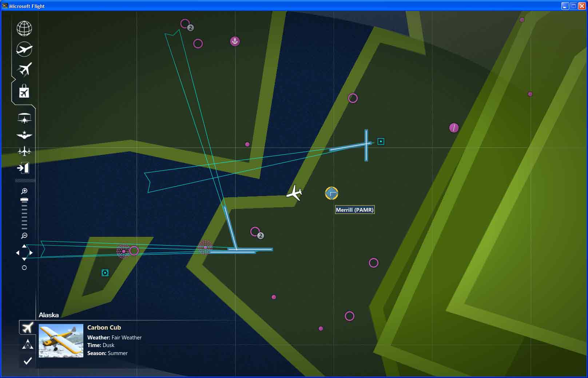Click the Season: Summer setting text
Viewport: 588px width, 378px height.
107,353
